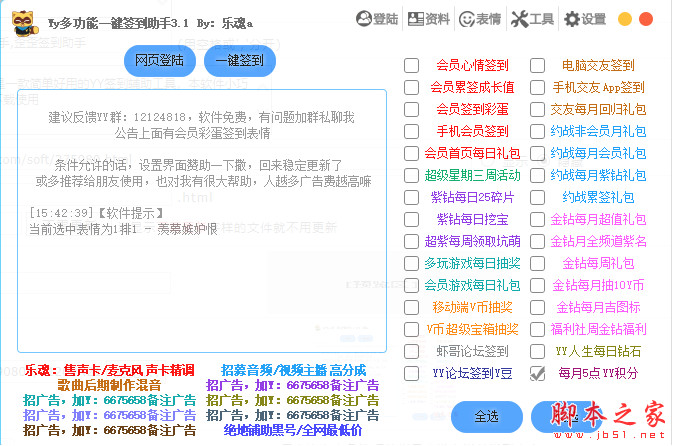Tick the 手机会员签到 checkbox

(411, 131)
